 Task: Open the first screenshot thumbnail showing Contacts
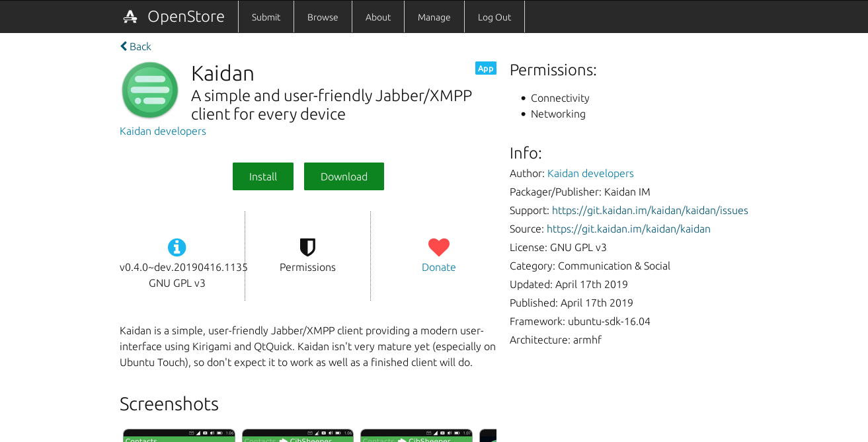click(179, 435)
